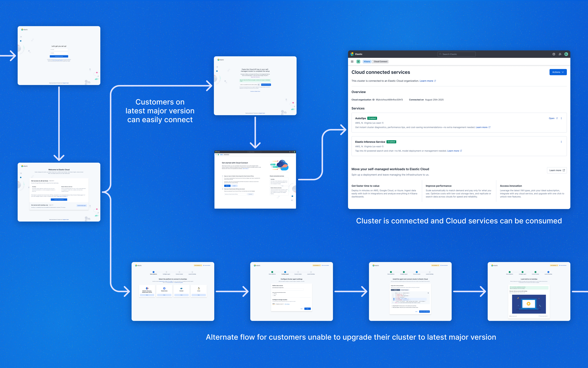
Task: Focus the Paste your Cloud Connect API key field
Action: point(235,194)
